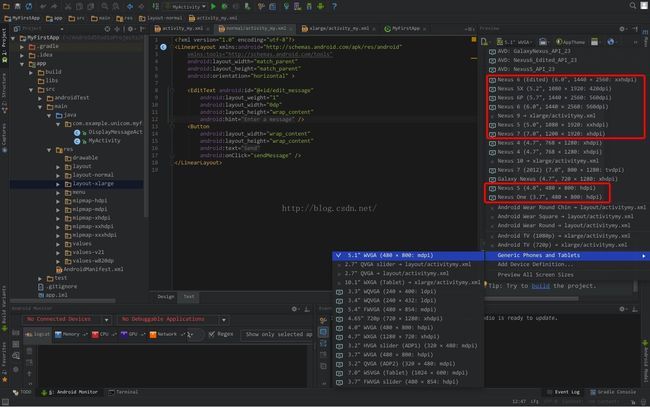Screen dimensions: 650x407
Task: Click the Favorites star icon on left edge
Action: point(5,379)
